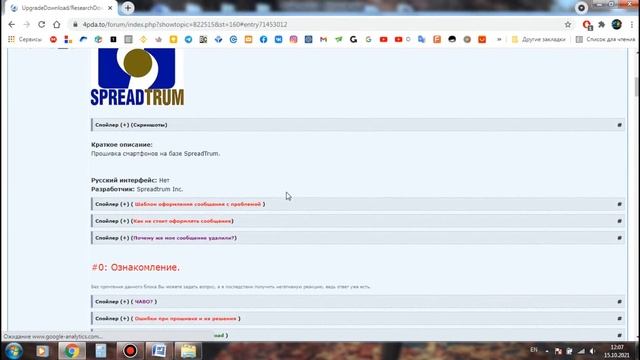Select the UpgradeDownload/ResearchDownload browser tab

pos(62,8)
